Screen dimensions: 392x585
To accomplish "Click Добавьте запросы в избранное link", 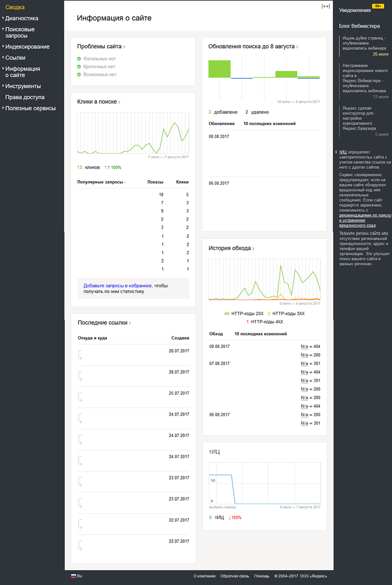I will click(x=118, y=286).
